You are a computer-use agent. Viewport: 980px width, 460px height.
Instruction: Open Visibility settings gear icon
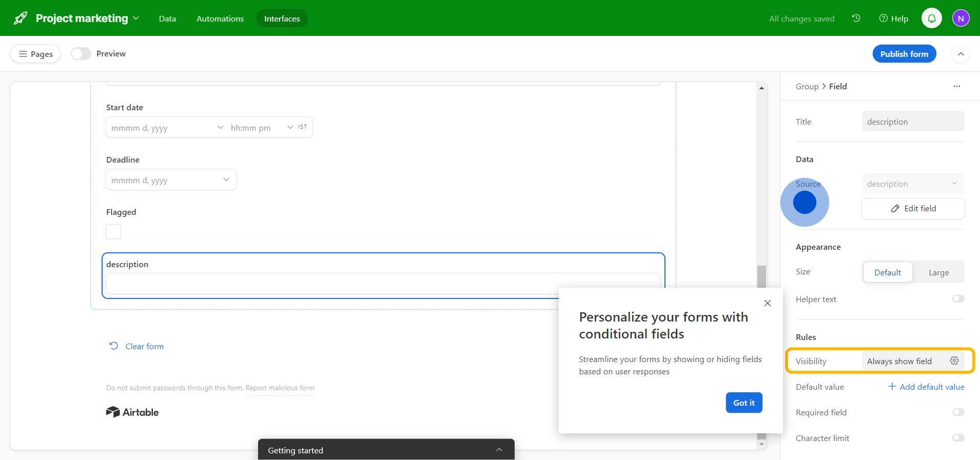coord(954,361)
